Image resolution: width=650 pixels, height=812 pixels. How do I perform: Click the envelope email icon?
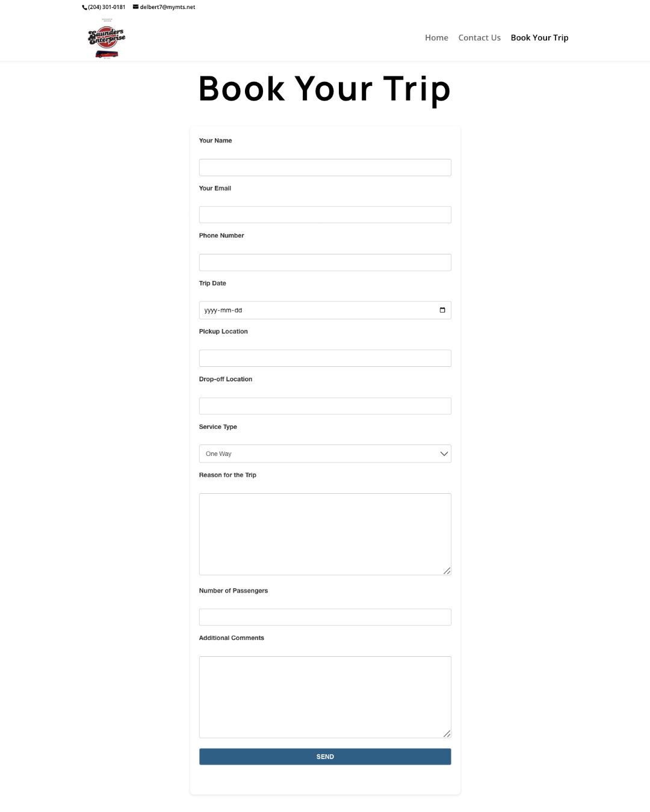click(136, 7)
